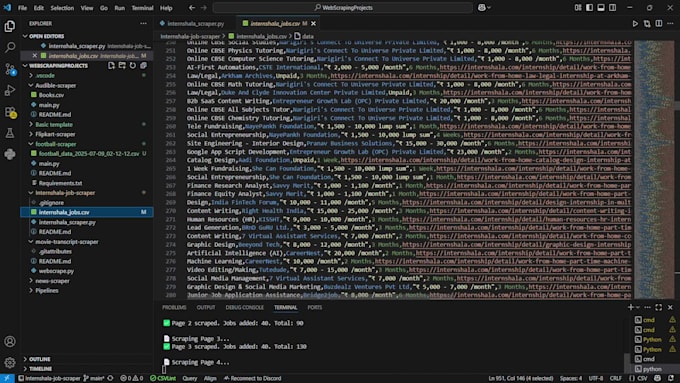Switch to the Ports panel tab

click(x=315, y=307)
